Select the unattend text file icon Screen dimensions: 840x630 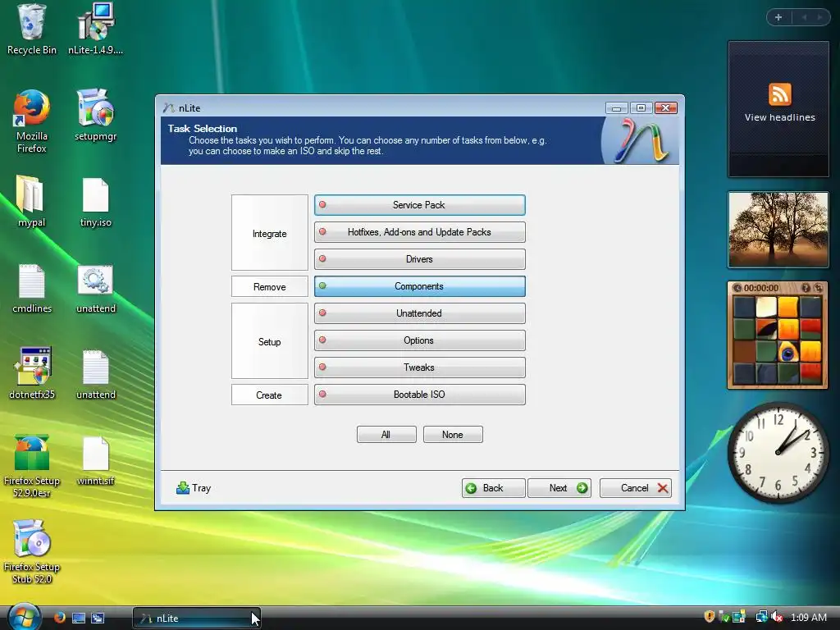tap(95, 374)
